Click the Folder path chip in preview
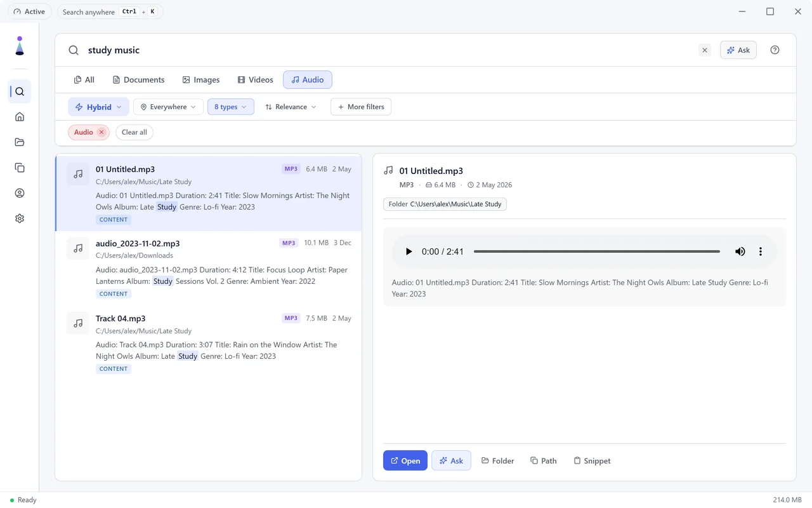This screenshot has width=812, height=508. tap(445, 204)
